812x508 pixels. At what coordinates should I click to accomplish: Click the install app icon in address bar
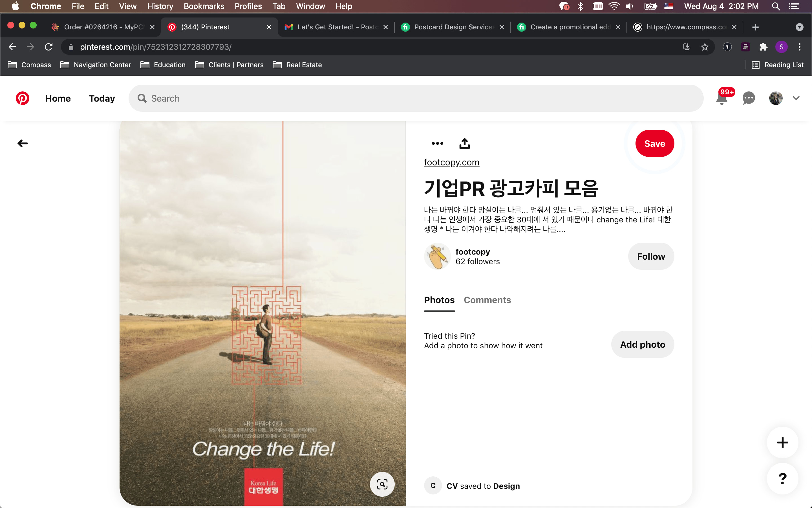pyautogui.click(x=687, y=47)
